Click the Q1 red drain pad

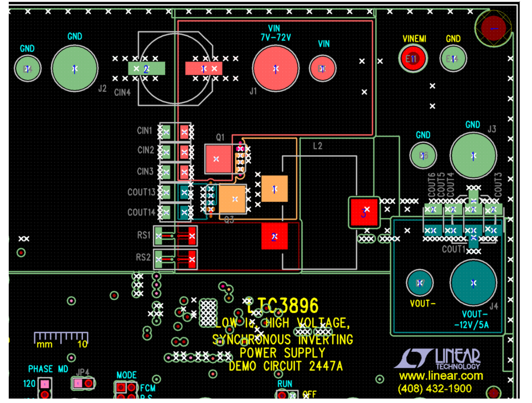(x=218, y=159)
